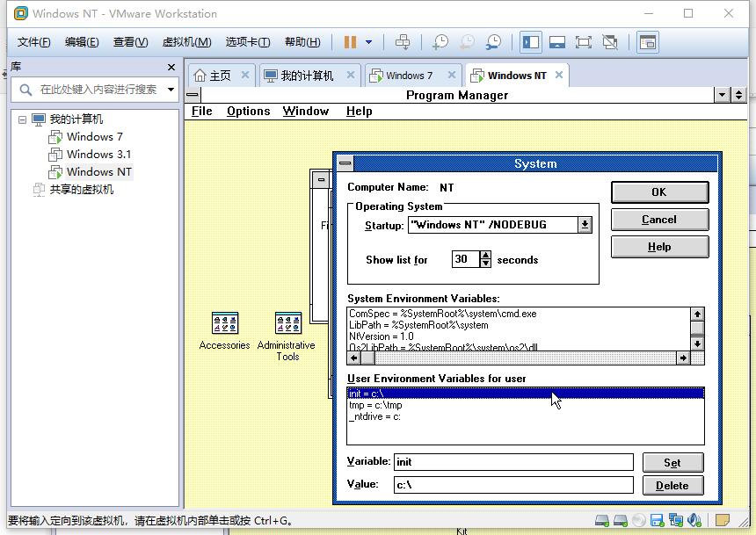756x535 pixels.
Task: Click system variables scroll right arrow
Action: pyautogui.click(x=683, y=358)
